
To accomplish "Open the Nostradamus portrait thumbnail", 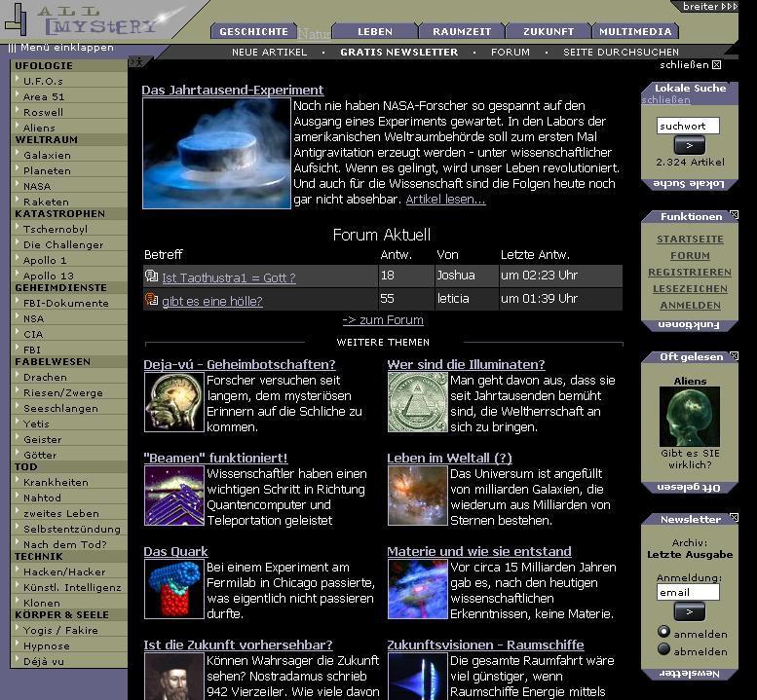I will tap(174, 677).
